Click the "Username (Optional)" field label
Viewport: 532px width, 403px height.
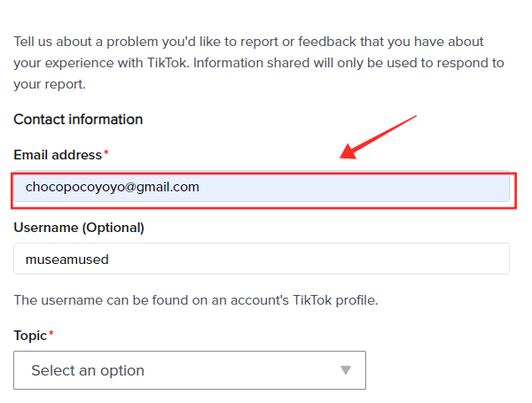tap(79, 228)
